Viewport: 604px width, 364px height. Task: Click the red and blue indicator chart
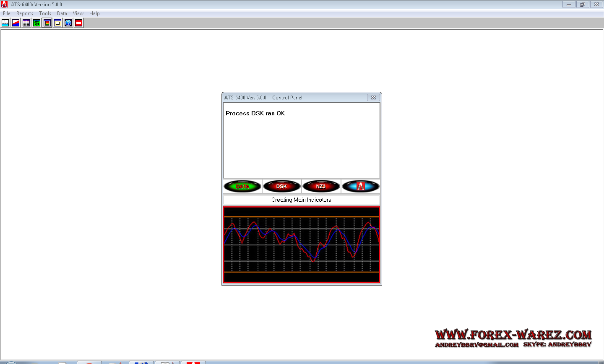click(302, 245)
